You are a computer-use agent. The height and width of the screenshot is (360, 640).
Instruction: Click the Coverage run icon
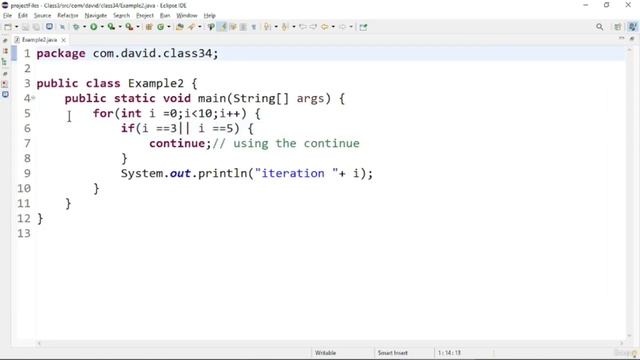(x=111, y=27)
